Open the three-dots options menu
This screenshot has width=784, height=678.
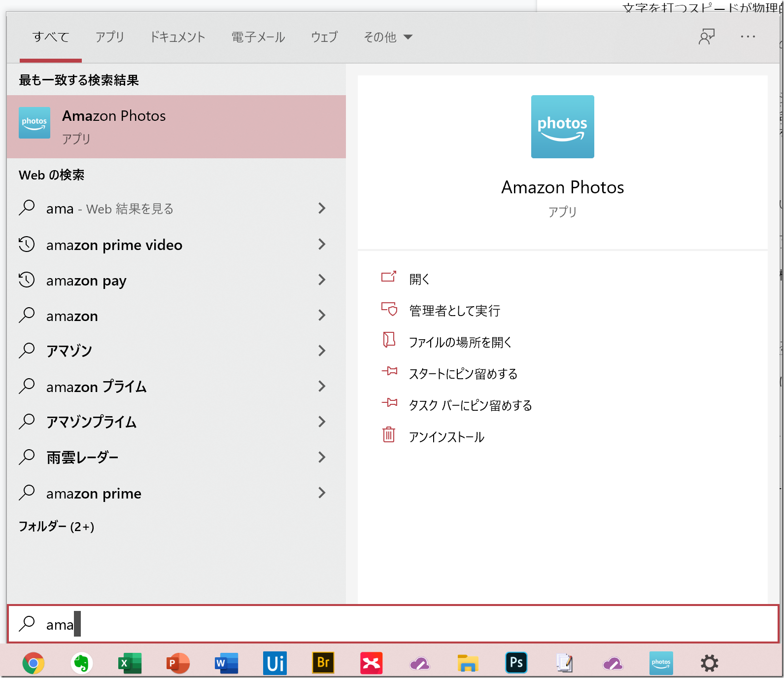(x=748, y=36)
